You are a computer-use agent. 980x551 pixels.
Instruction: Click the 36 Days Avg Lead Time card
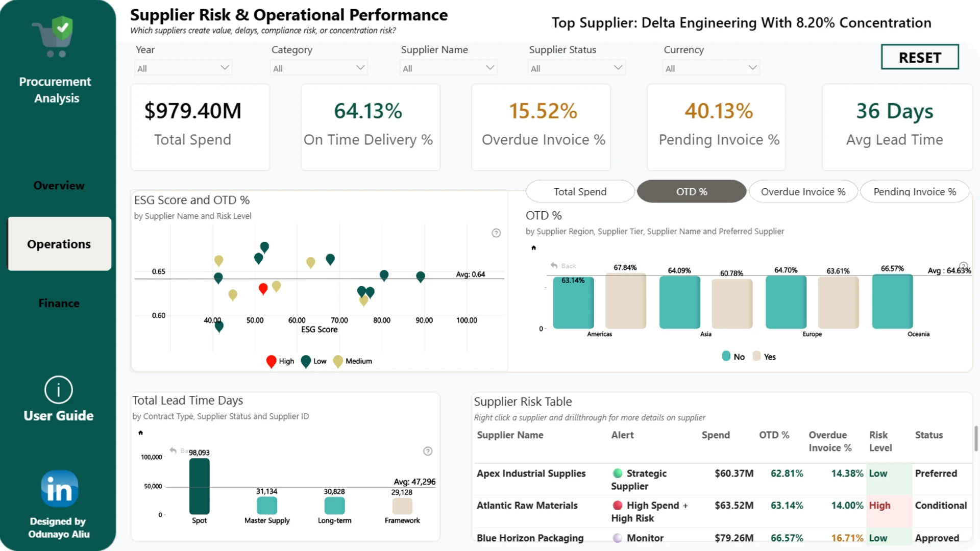pyautogui.click(x=897, y=127)
